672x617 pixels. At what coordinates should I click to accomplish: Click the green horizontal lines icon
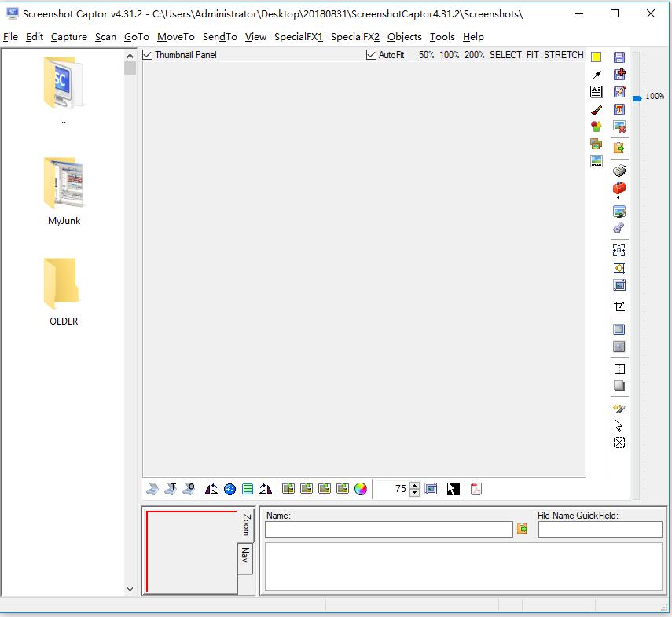(x=248, y=489)
